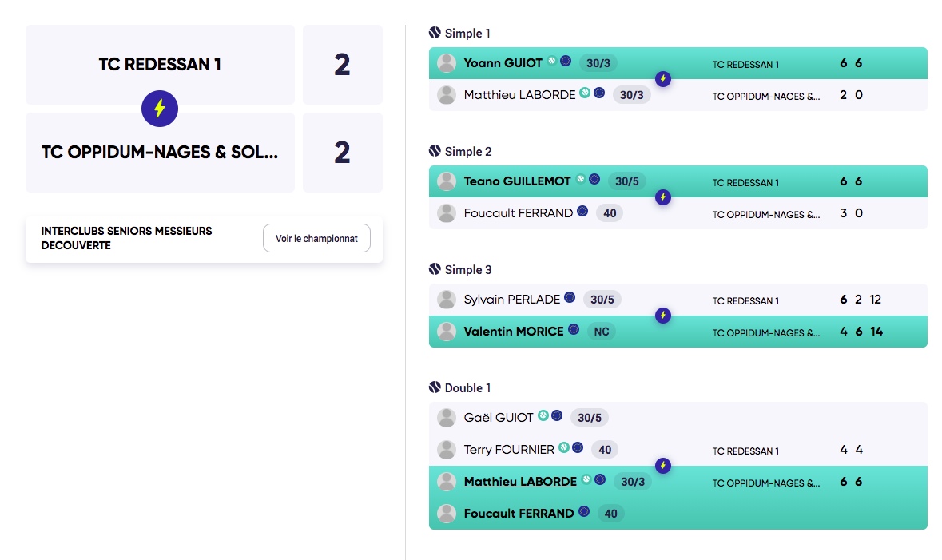The height and width of the screenshot is (560, 942).
Task: Click Terry FOURNIER's player name
Action: point(509,450)
